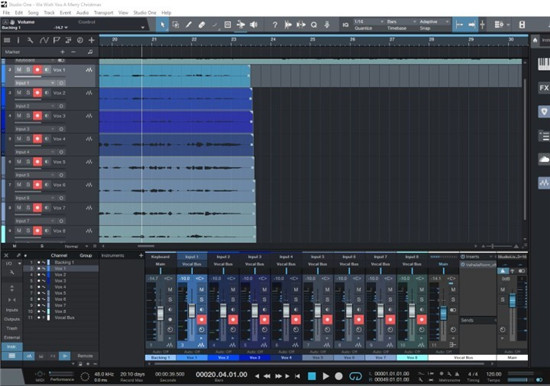Click the Remote button in mixer panel
550x386 pixels.
point(85,356)
